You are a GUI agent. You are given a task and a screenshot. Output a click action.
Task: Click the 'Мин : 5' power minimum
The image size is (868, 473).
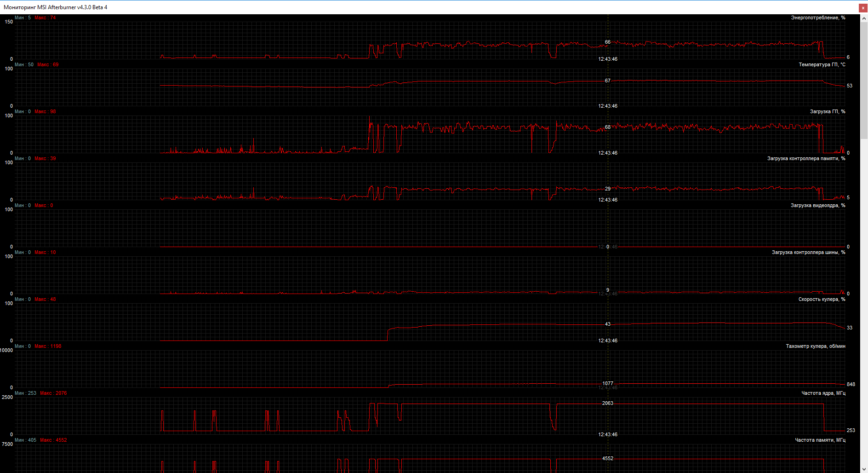[x=23, y=17]
